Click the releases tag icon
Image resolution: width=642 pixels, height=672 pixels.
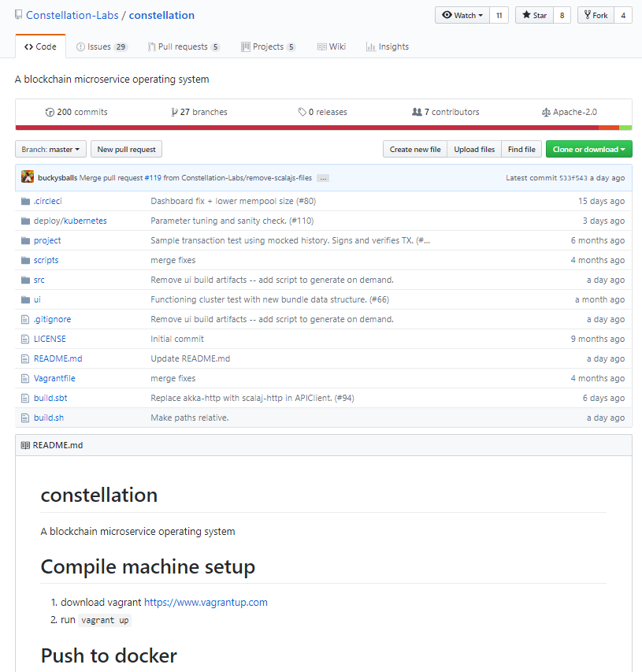302,113
